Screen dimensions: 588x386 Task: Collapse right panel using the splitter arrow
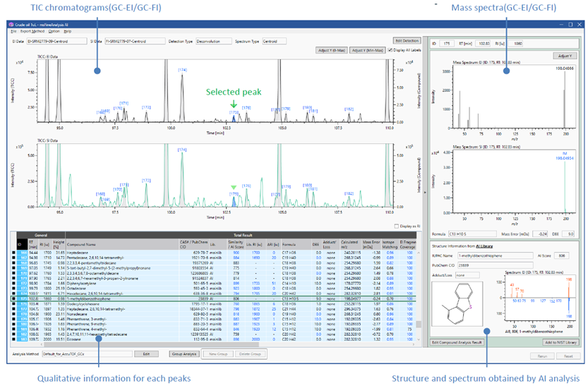click(x=425, y=193)
